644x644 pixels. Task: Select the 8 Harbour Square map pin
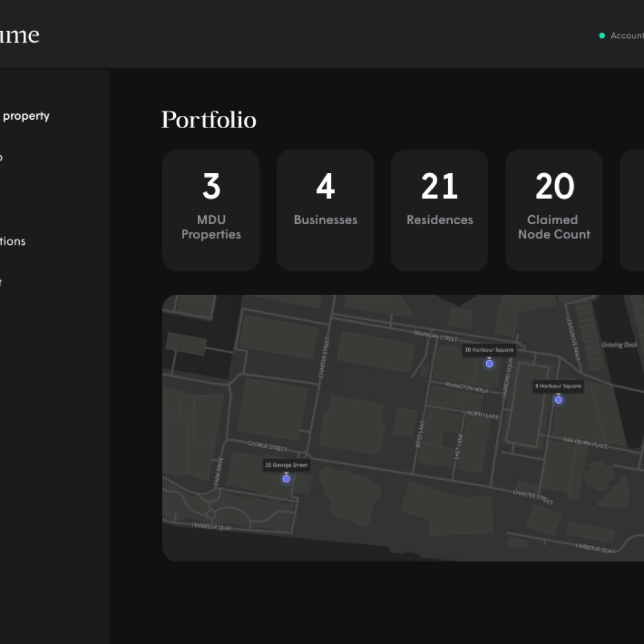click(558, 400)
